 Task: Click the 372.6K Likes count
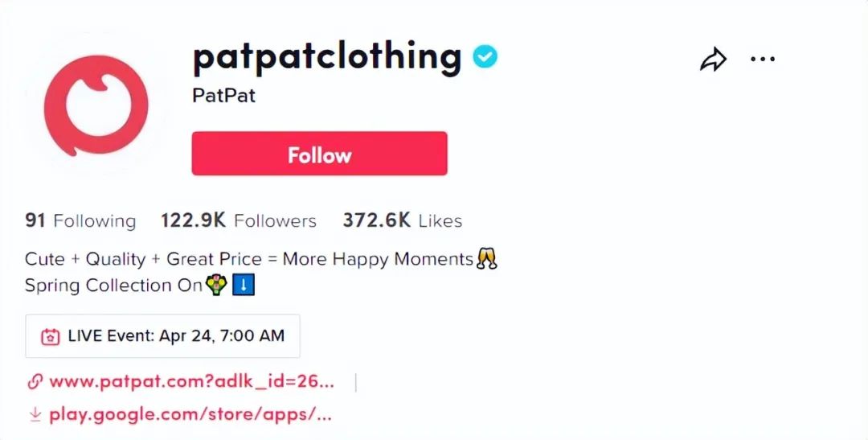point(403,220)
